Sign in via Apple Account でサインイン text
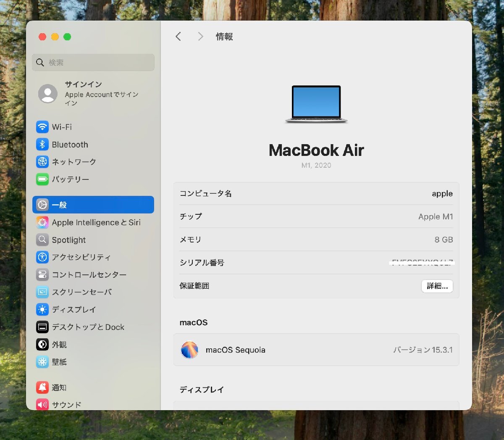The image size is (504, 440). coord(102,99)
